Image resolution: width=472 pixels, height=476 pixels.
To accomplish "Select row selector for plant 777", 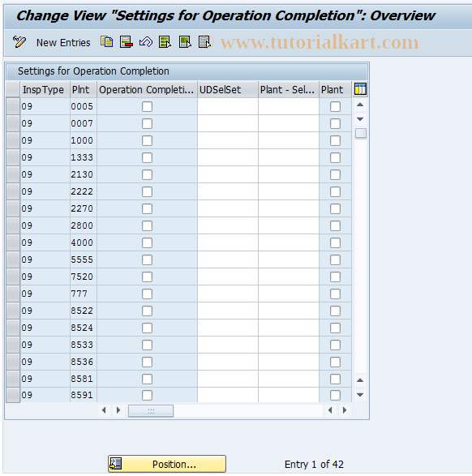I will [x=13, y=294].
